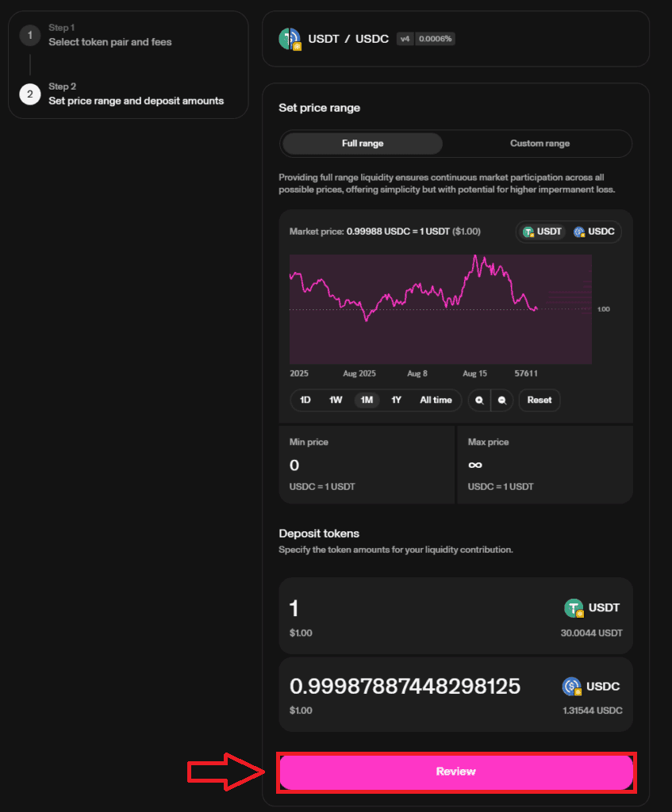Click the USDT / USDC pair title
Screen dimensions: 672x812
348,40
